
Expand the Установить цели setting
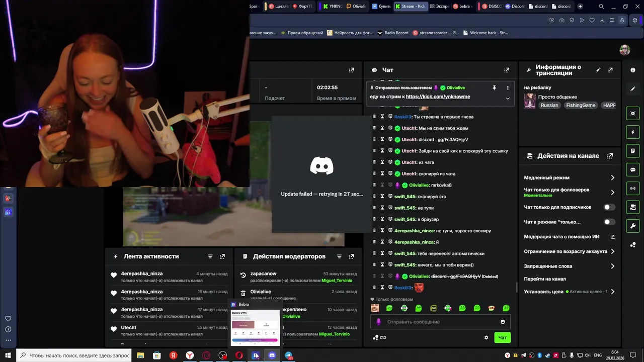[612, 292]
